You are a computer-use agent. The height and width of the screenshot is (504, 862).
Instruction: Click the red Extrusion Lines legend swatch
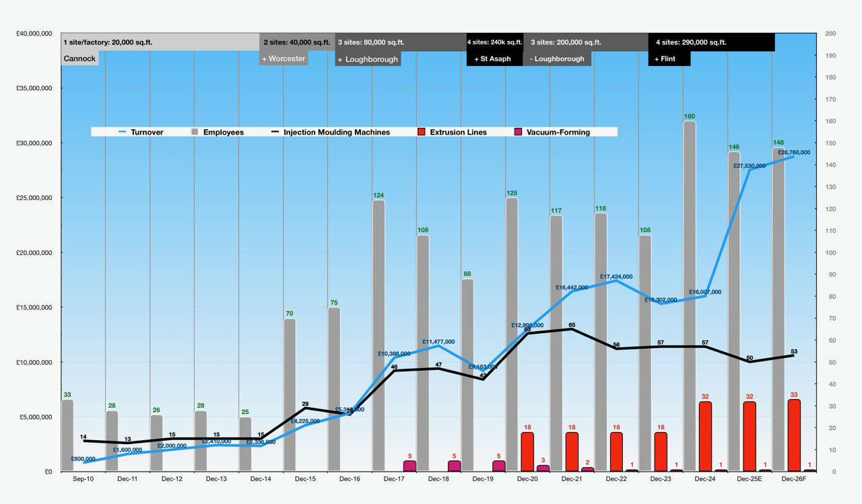point(421,132)
